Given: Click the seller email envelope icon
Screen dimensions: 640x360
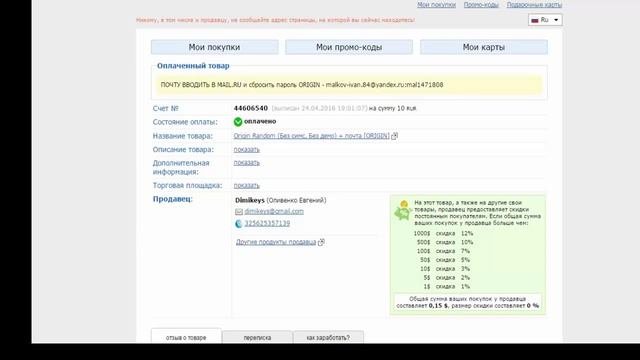Looking at the screenshot, I should click(239, 212).
